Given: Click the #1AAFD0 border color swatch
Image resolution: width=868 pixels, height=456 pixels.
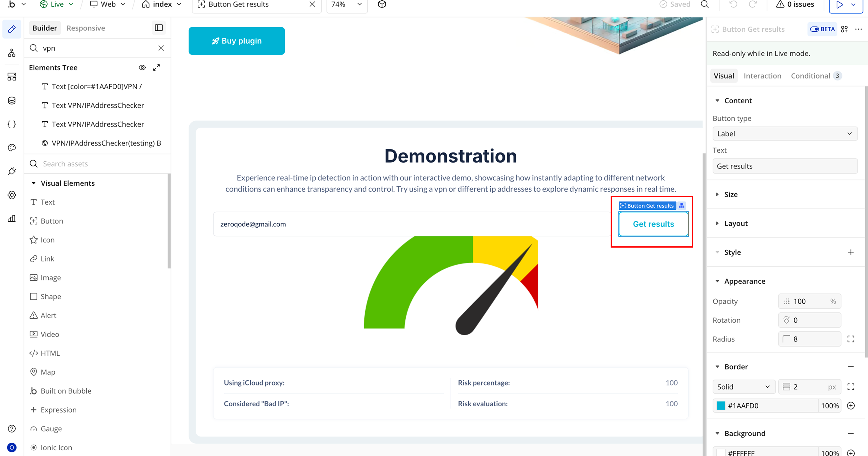Looking at the screenshot, I should [721, 405].
